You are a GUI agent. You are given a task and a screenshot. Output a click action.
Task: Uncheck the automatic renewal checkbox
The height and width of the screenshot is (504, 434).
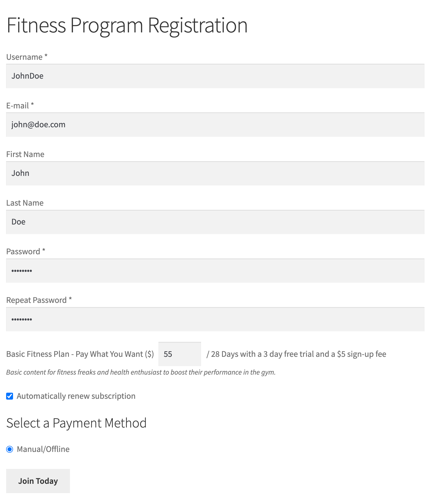pyautogui.click(x=10, y=396)
